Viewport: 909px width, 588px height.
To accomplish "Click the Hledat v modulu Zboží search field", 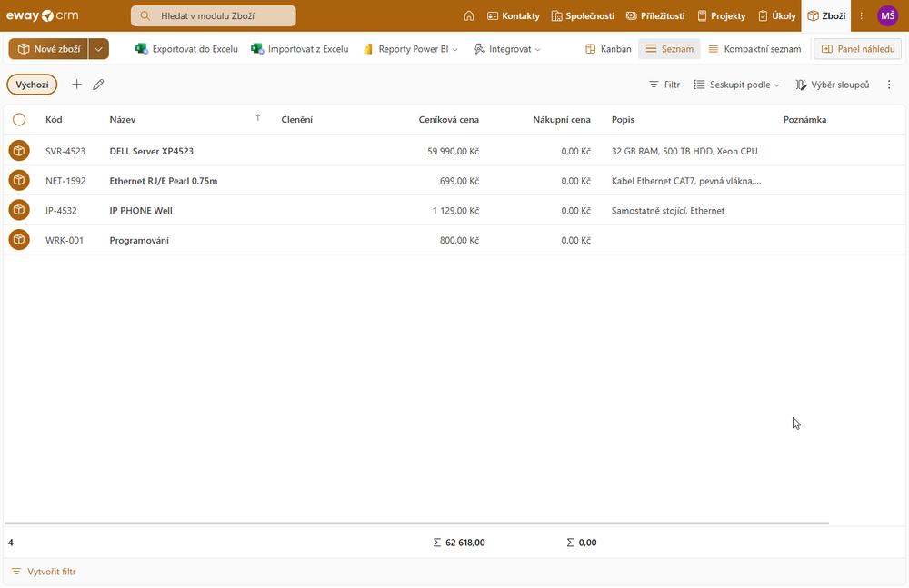I will [x=214, y=15].
